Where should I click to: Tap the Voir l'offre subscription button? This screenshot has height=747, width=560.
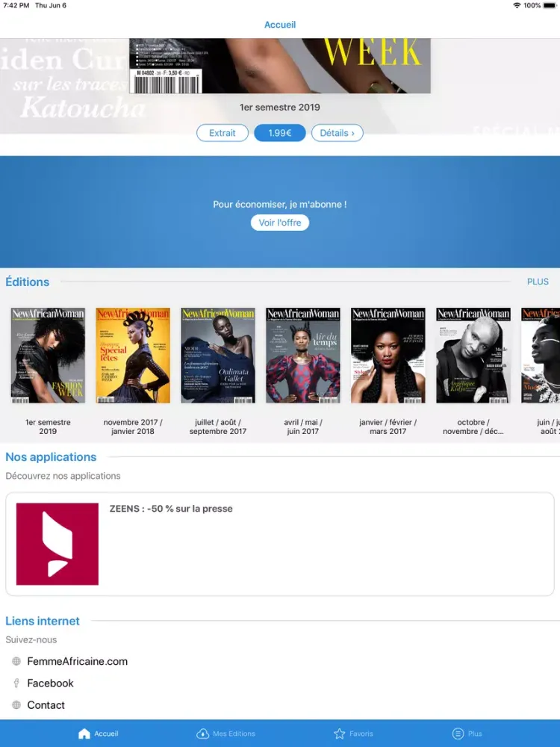(280, 223)
